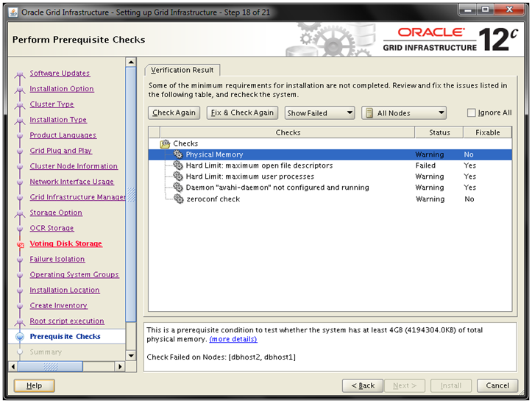The image size is (532, 403).
Task: Click Fix & Check Again button
Action: tap(242, 113)
